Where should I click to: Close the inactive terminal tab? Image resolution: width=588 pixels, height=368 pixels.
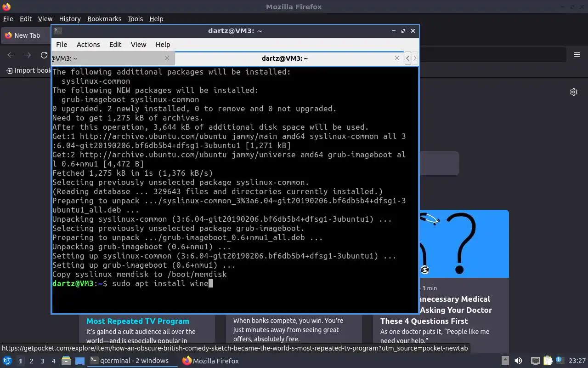[167, 58]
